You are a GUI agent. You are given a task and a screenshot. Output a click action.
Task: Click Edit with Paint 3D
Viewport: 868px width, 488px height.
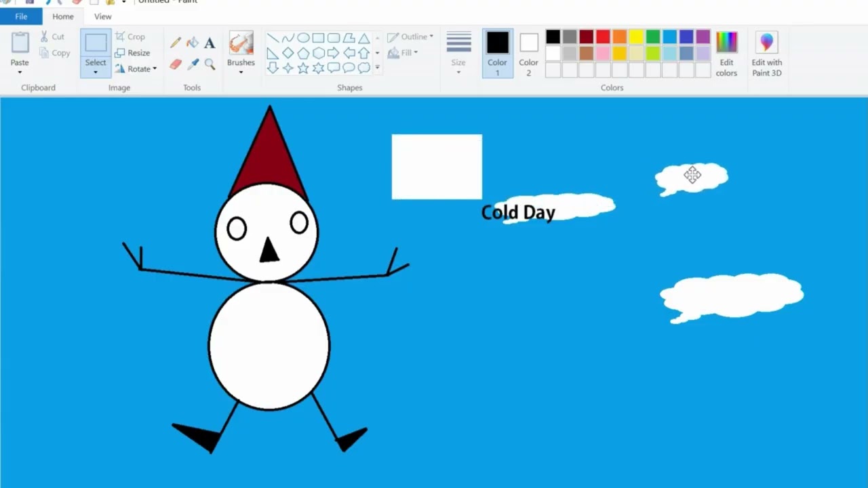[767, 54]
